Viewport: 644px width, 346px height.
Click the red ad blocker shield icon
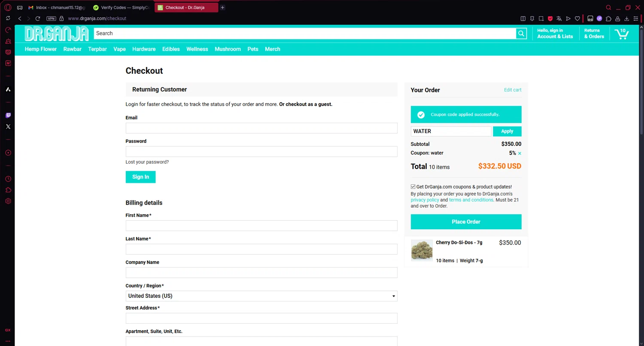point(550,18)
